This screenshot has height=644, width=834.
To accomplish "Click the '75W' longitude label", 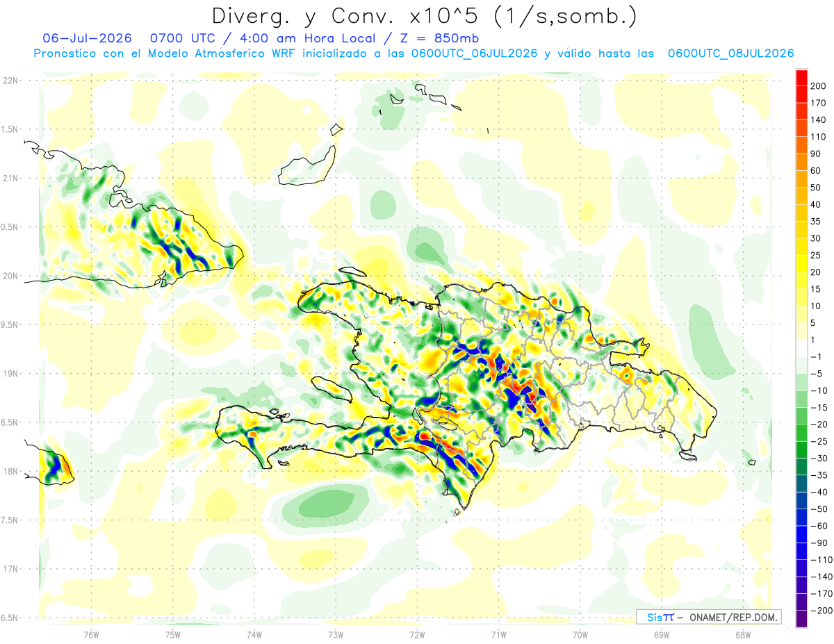I will tap(173, 635).
